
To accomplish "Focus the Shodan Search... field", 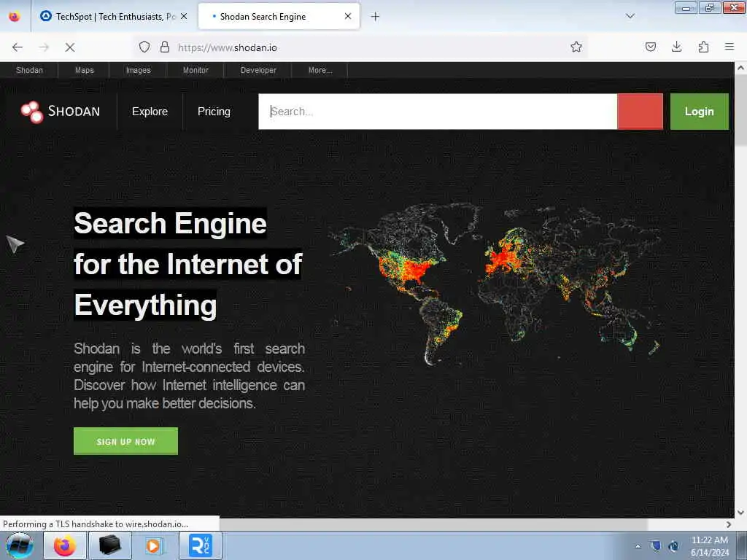I will click(x=438, y=112).
